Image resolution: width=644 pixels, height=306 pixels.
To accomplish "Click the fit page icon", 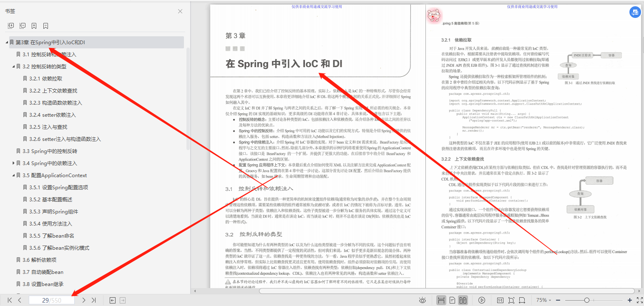I will coord(511,300).
